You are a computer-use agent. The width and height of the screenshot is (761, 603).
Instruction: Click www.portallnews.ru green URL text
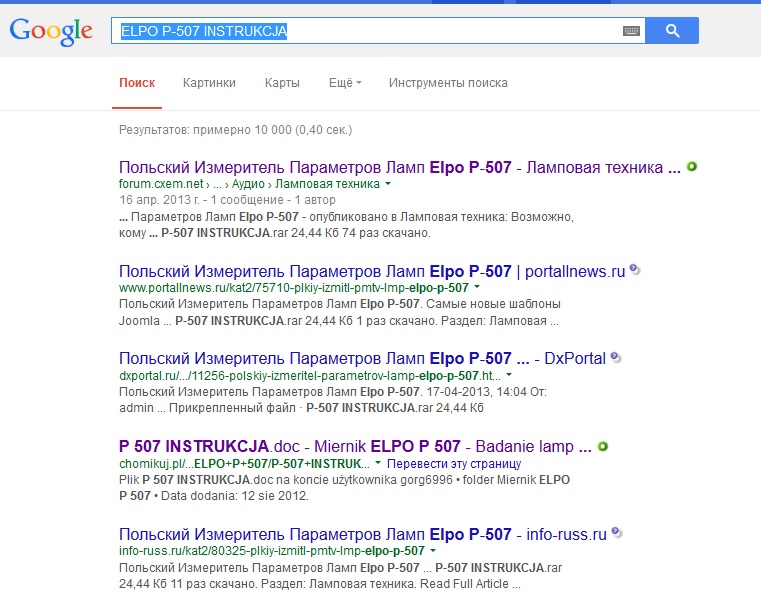pyautogui.click(x=294, y=287)
